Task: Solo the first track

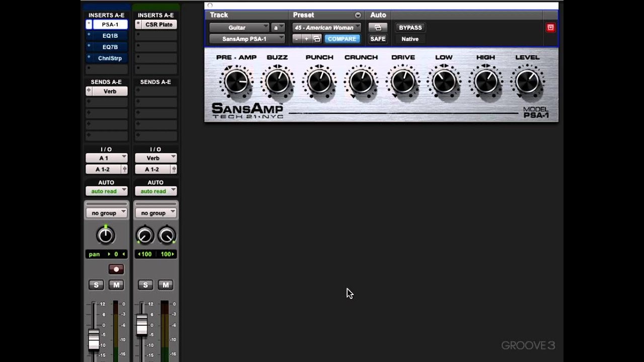Action: 96,285
